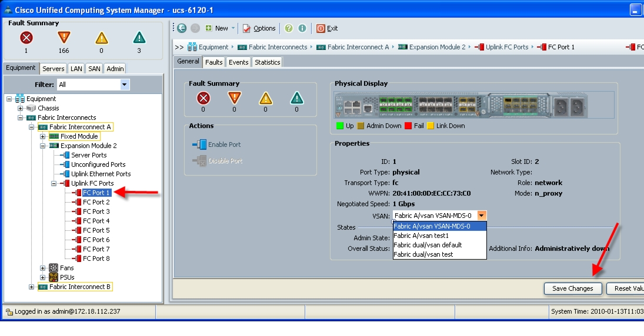Collapse the Uplink FC Ports node
644x336 pixels.
(x=54, y=183)
